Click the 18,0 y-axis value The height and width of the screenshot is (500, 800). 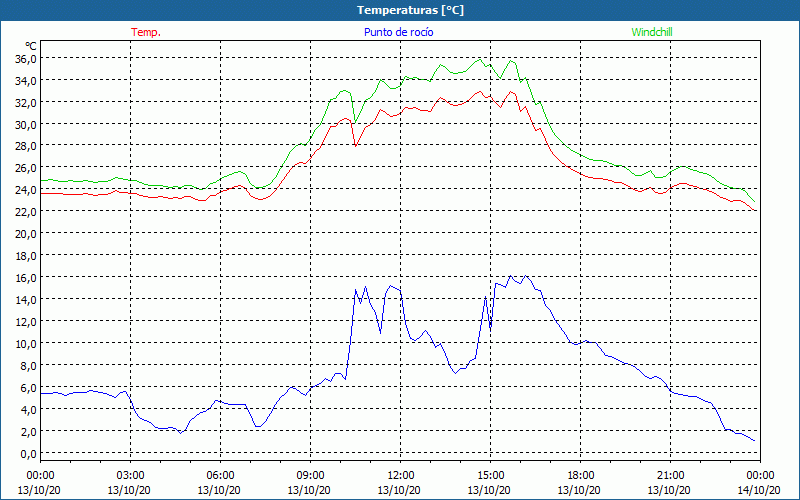pyautogui.click(x=26, y=256)
